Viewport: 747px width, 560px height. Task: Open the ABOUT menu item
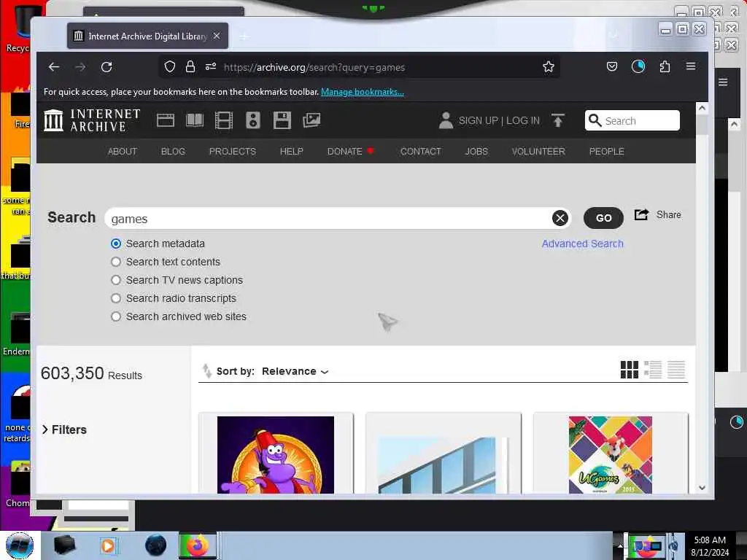click(123, 152)
